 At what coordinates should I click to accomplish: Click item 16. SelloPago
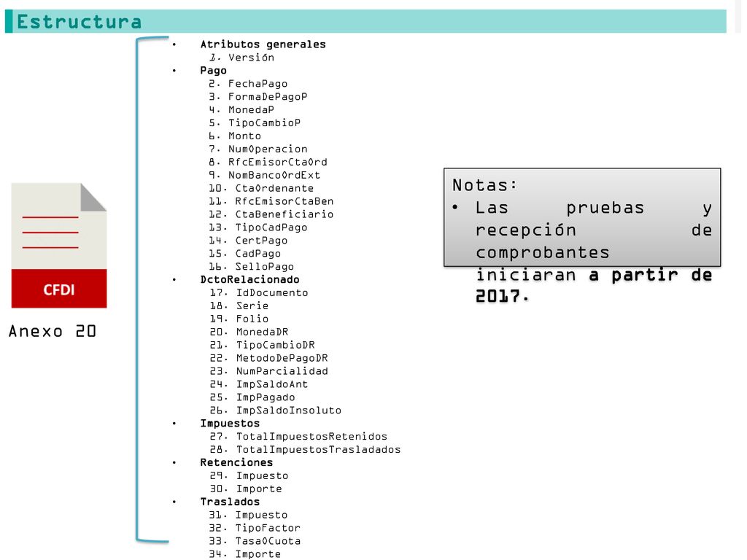252,267
